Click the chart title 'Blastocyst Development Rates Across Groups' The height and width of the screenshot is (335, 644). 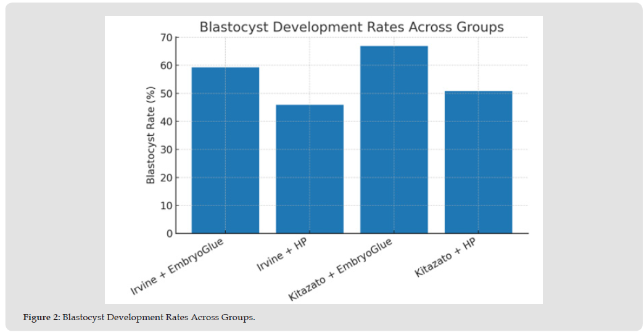click(x=351, y=27)
